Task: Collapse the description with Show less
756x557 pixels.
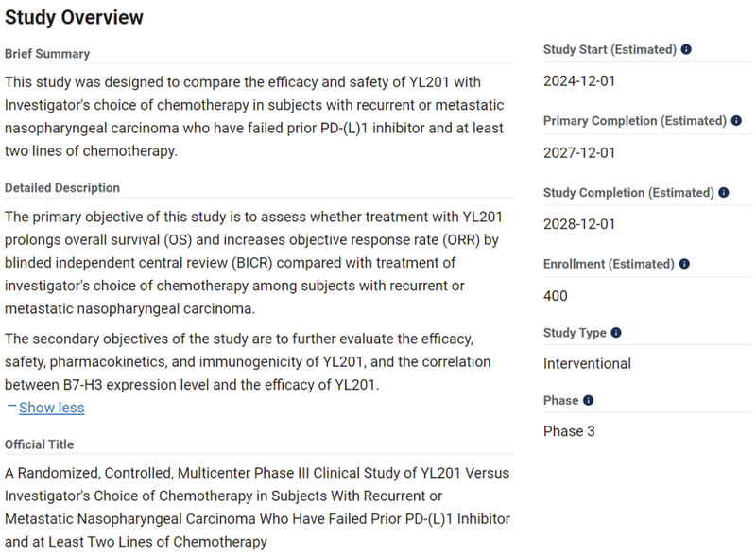Action: click(51, 408)
